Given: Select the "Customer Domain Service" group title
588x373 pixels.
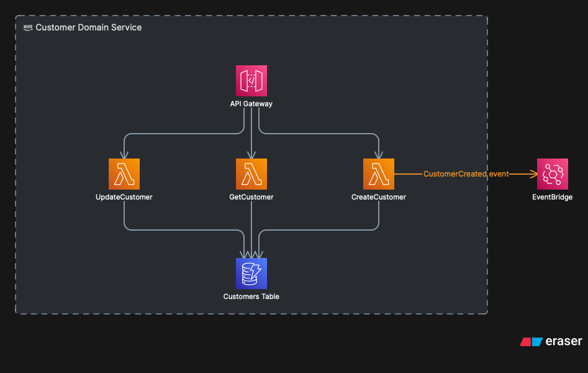Looking at the screenshot, I should click(89, 27).
